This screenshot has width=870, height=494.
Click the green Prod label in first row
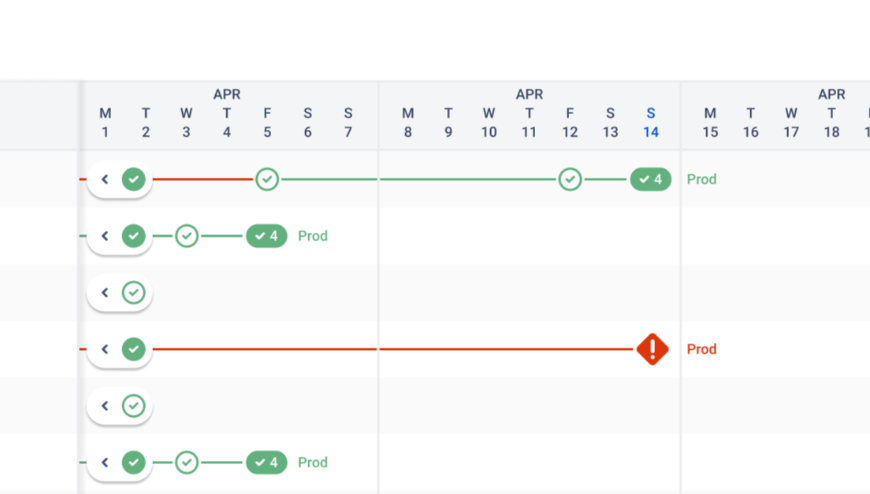coord(702,180)
